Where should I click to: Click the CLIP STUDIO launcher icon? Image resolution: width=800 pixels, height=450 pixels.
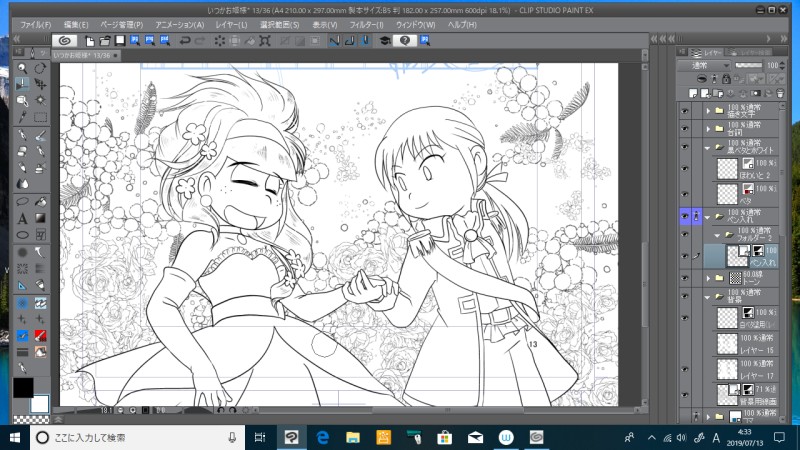coord(64,41)
